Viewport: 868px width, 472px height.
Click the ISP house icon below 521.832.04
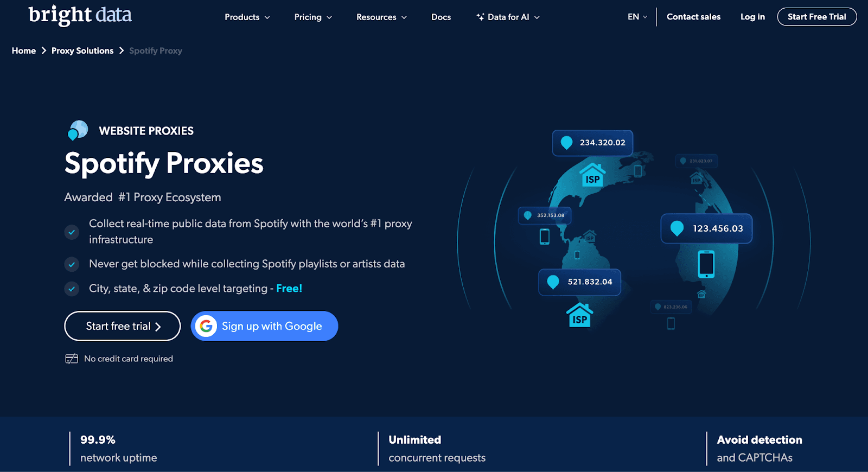tap(579, 315)
